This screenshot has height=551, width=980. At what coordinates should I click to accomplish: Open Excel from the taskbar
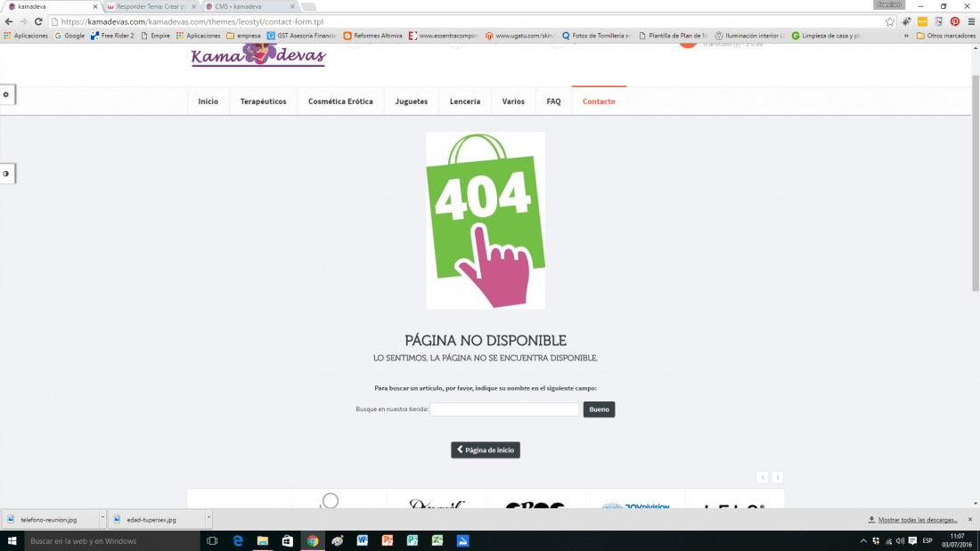(x=437, y=541)
